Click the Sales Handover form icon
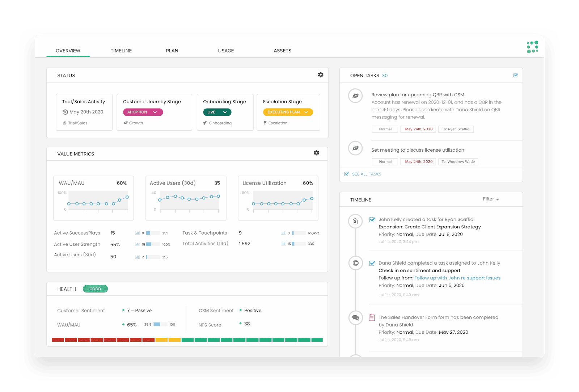Image resolution: width=579 pixels, height=392 pixels. coord(372,317)
